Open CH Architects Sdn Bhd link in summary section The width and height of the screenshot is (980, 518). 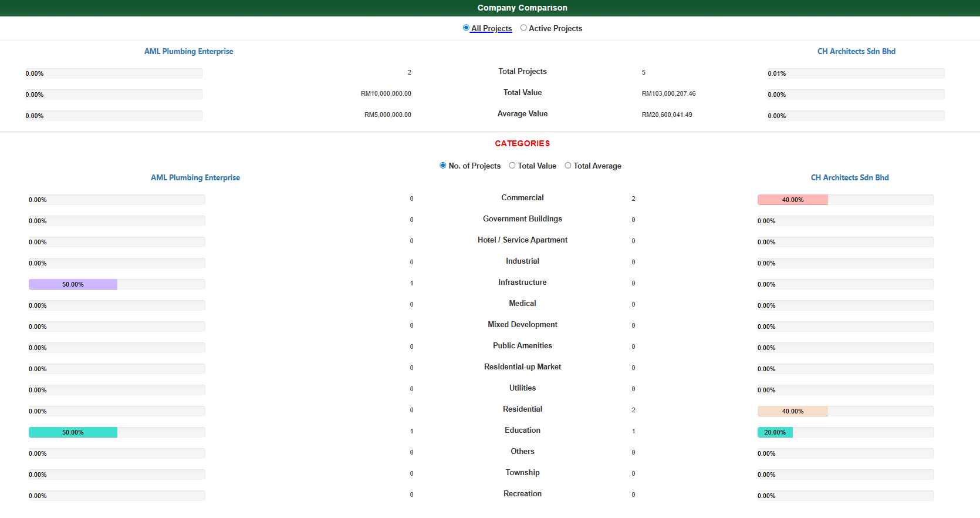point(856,52)
